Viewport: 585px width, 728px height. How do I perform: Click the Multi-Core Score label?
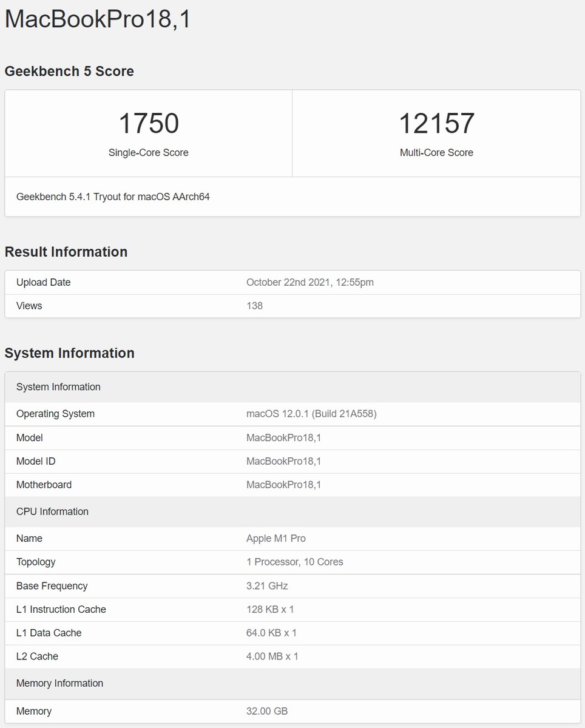(436, 153)
